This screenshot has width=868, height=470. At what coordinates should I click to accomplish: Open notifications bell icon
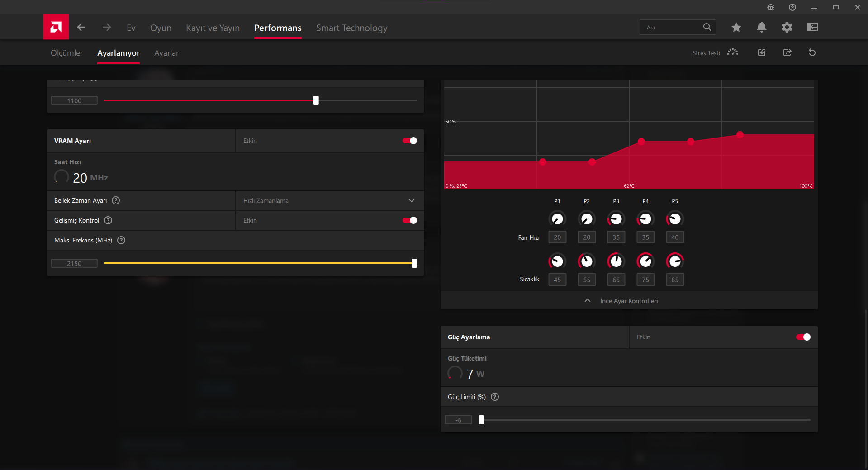(762, 27)
